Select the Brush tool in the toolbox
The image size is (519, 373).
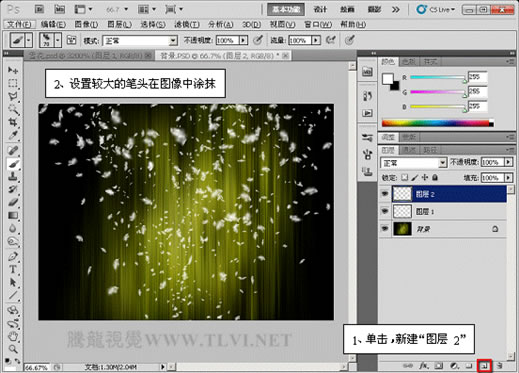tap(13, 164)
